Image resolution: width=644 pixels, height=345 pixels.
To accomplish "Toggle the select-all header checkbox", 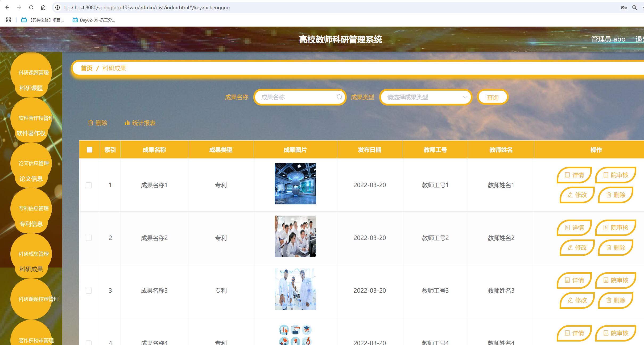I will (89, 150).
